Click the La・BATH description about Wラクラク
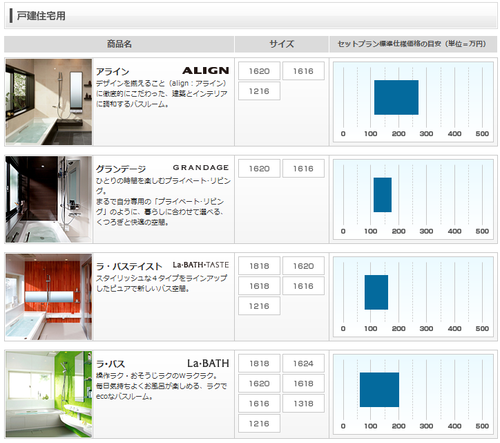 [162, 386]
